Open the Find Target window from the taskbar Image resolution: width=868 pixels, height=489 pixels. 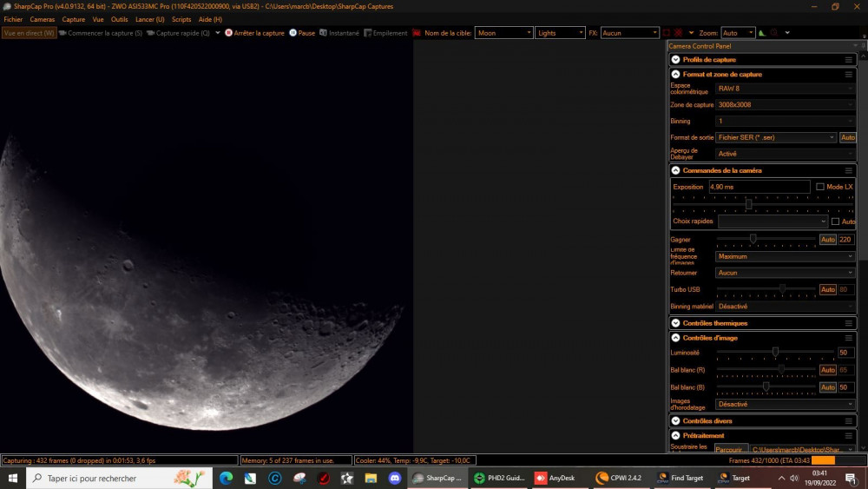point(680,478)
